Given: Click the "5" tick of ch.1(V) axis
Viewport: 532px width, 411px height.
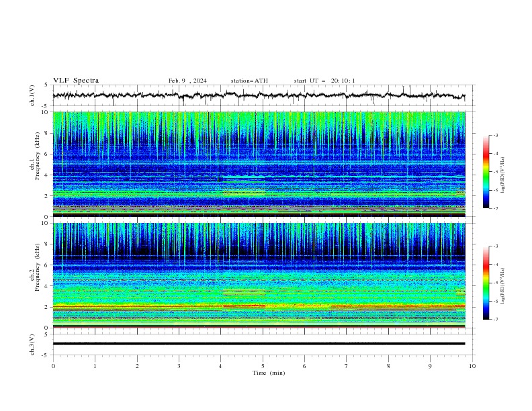Looking at the screenshot, I should pyautogui.click(x=46, y=85).
